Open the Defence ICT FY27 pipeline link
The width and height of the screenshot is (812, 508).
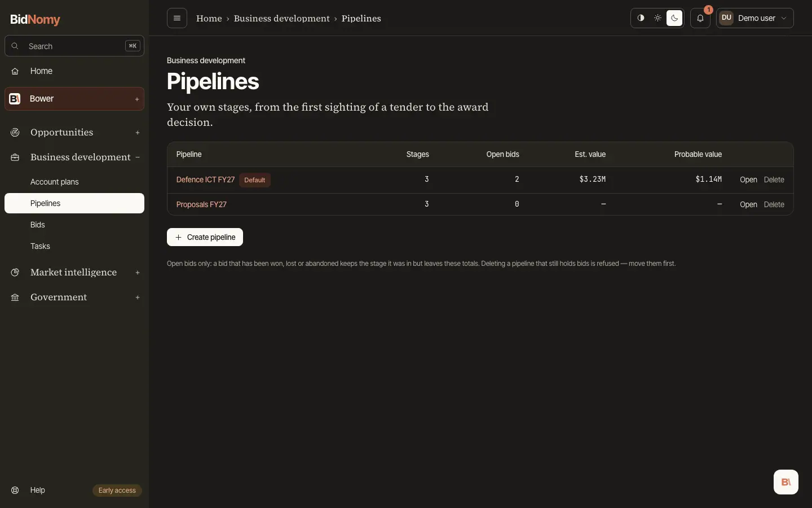[x=205, y=179]
